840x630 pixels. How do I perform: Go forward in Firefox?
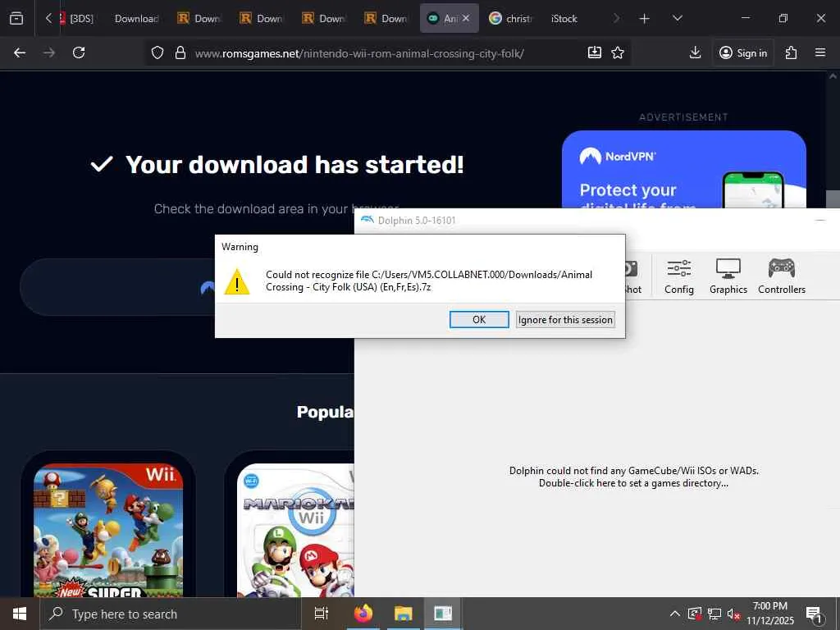pos(49,52)
